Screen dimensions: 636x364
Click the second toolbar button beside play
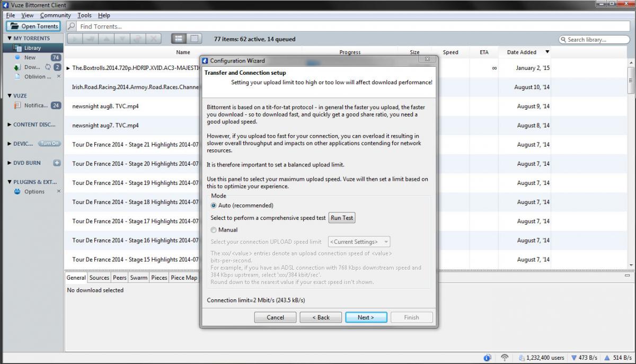coord(91,39)
